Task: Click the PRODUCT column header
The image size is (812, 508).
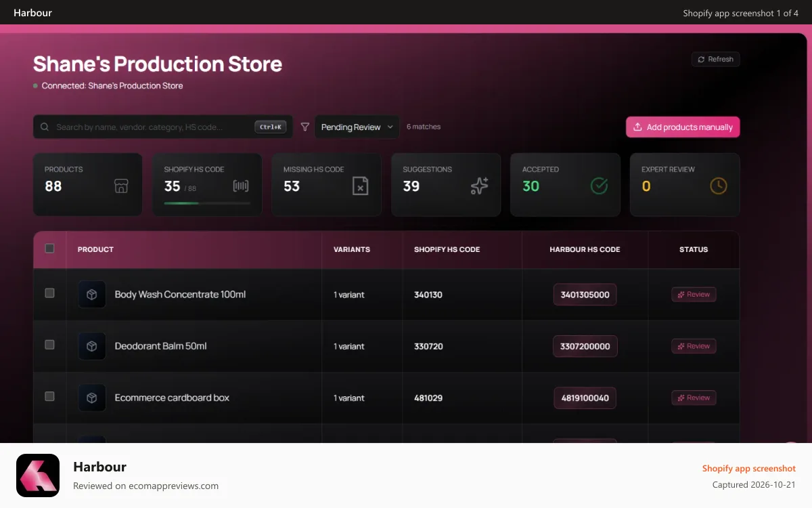Action: (95, 249)
